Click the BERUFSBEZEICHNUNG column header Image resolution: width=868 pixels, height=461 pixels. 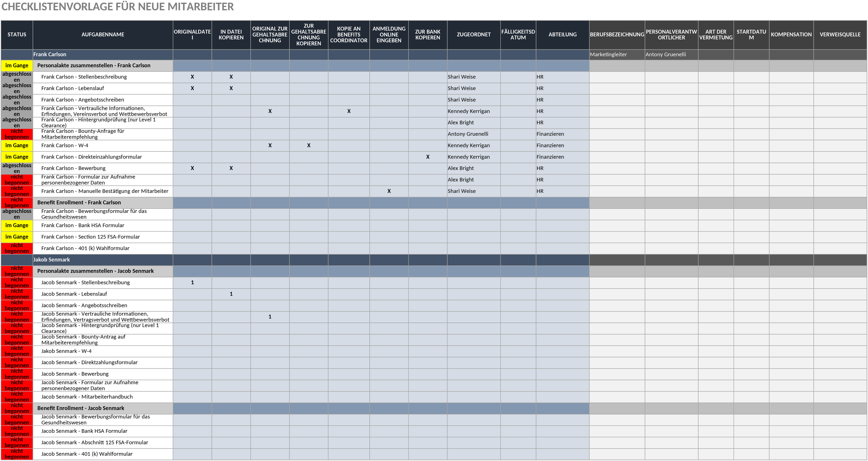(x=617, y=35)
